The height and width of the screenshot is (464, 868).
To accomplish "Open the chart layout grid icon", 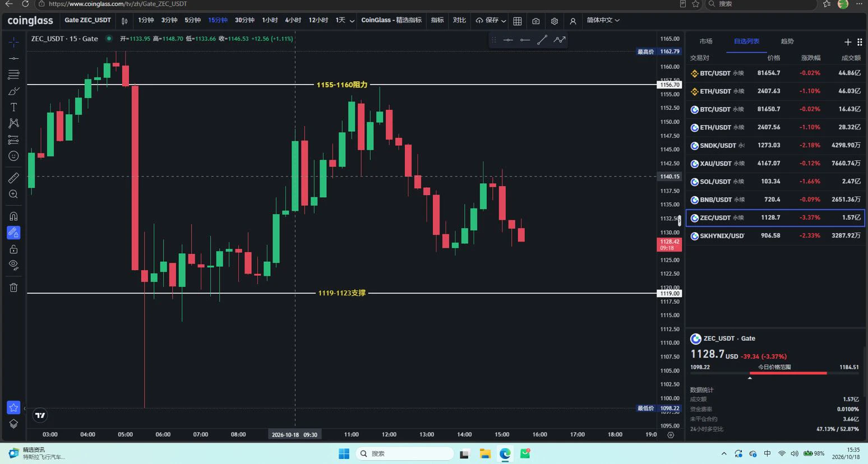I will pyautogui.click(x=517, y=21).
